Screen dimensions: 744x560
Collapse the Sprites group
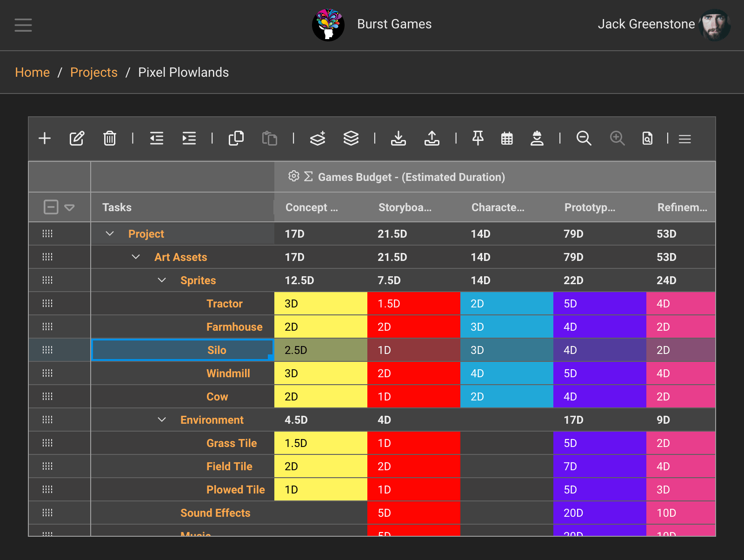click(x=162, y=280)
